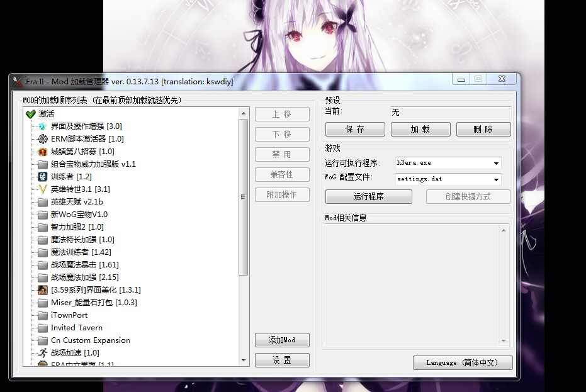Click the Era II app icon in title bar
This screenshot has height=392, width=586.
(x=17, y=81)
